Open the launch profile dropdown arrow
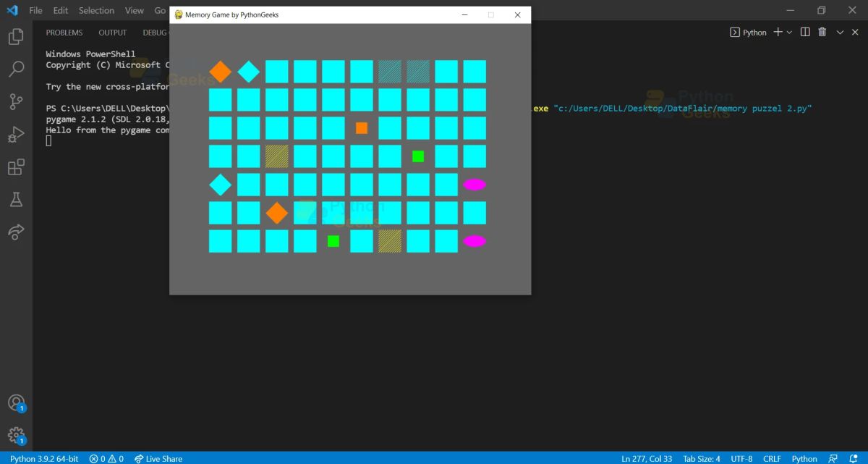This screenshot has height=464, width=868. coord(789,32)
